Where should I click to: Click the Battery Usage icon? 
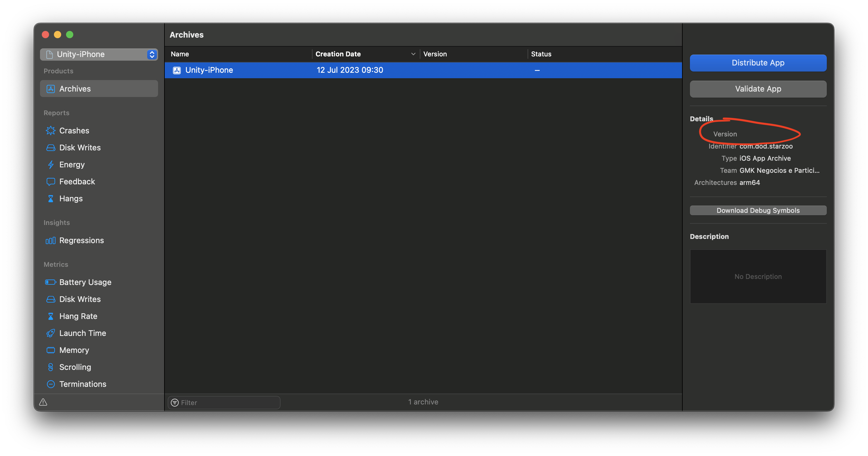click(51, 282)
